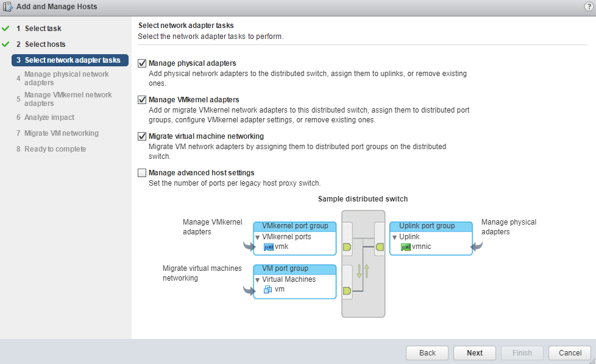Collapse the Virtual Machines tree node
The width and height of the screenshot is (596, 364).
point(258,279)
